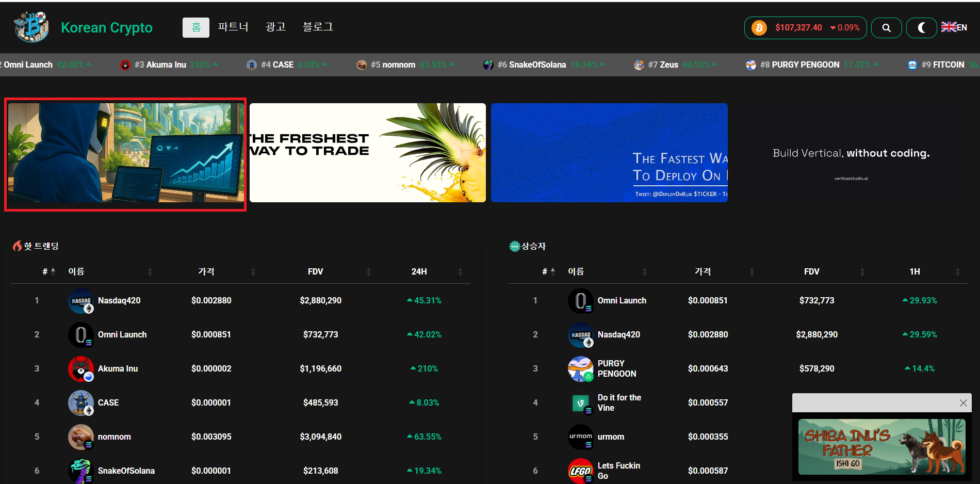Click FITCOIN icon in ticker bar
The width and height of the screenshot is (980, 484).
912,65
